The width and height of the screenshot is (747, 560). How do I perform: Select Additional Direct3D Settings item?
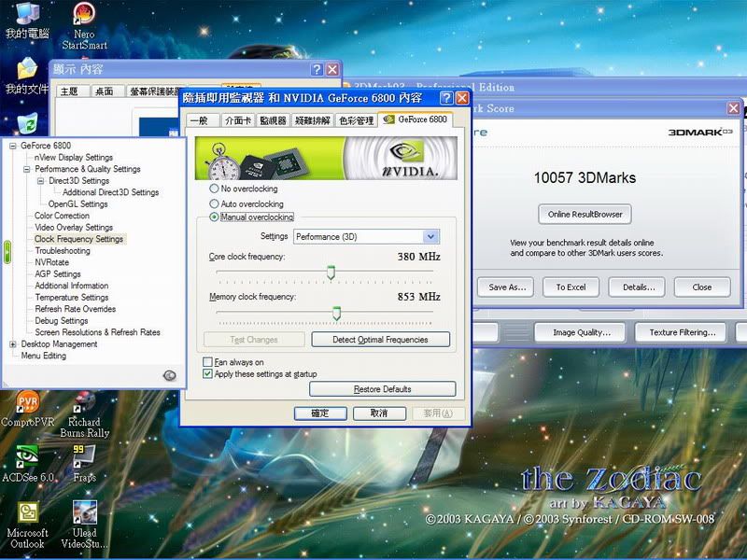pyautogui.click(x=111, y=192)
